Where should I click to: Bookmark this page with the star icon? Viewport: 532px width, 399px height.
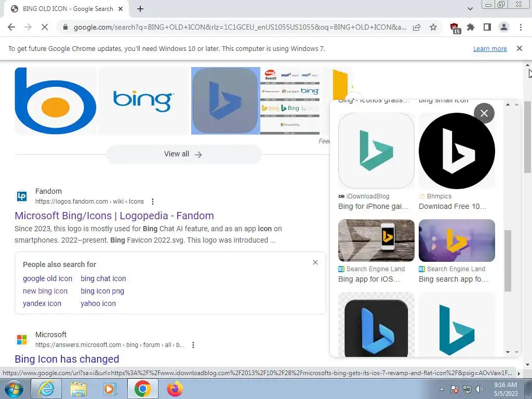coord(433,27)
